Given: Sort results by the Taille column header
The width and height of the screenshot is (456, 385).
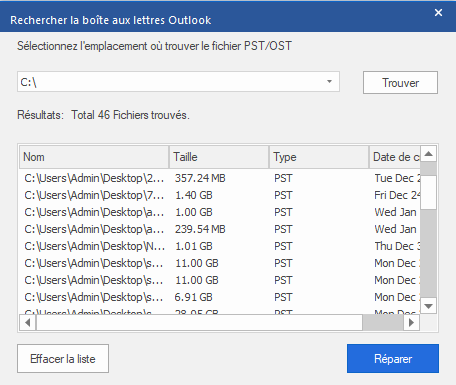Looking at the screenshot, I should pos(219,157).
